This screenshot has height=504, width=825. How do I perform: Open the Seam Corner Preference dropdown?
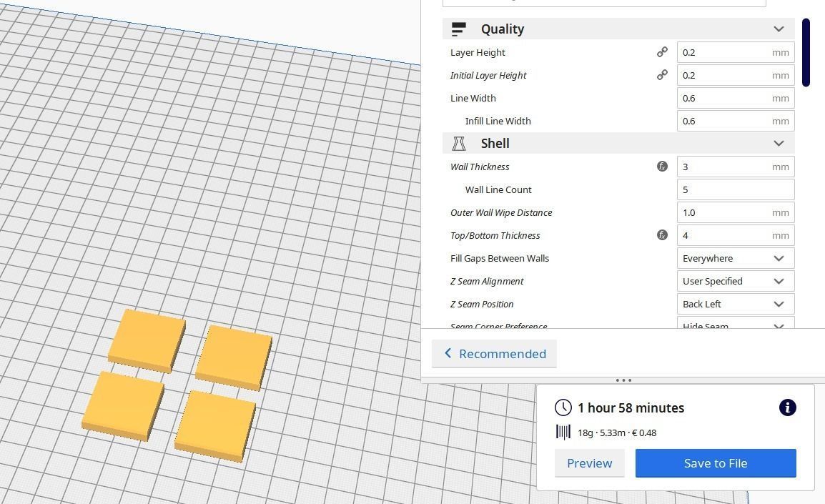(x=735, y=323)
